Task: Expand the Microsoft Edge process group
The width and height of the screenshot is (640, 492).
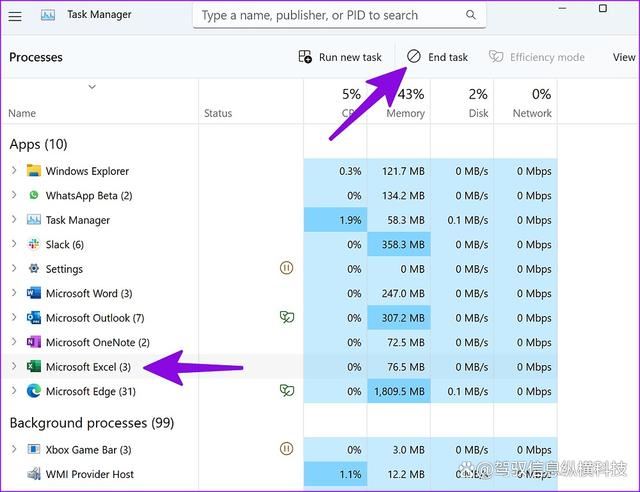Action: [x=14, y=391]
